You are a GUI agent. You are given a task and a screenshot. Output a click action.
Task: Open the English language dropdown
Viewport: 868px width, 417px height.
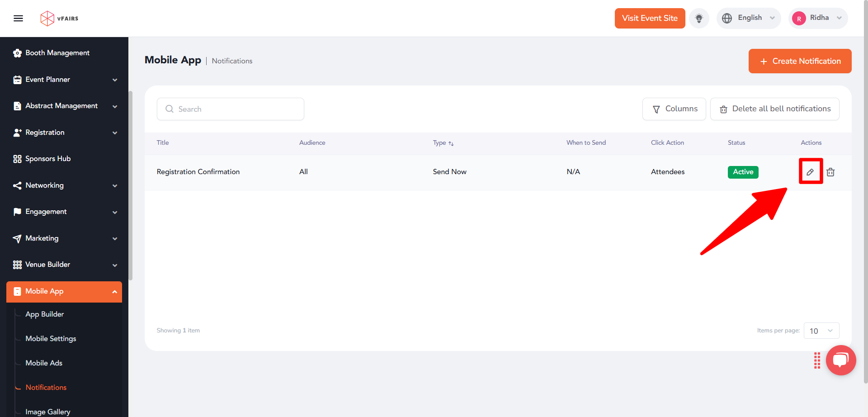pyautogui.click(x=749, y=18)
